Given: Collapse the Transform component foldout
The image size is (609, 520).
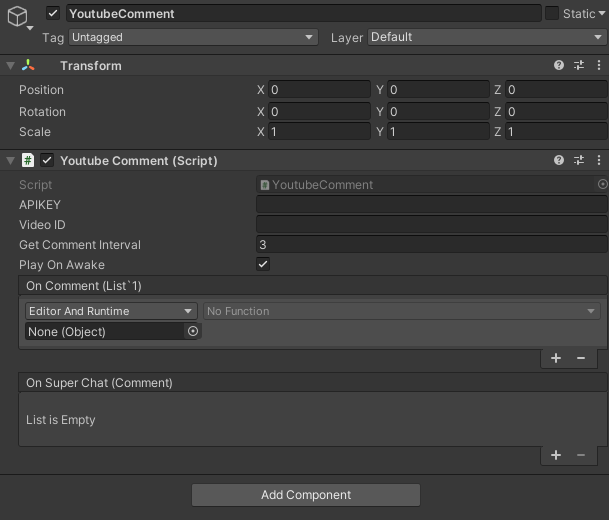Looking at the screenshot, I should (10, 66).
